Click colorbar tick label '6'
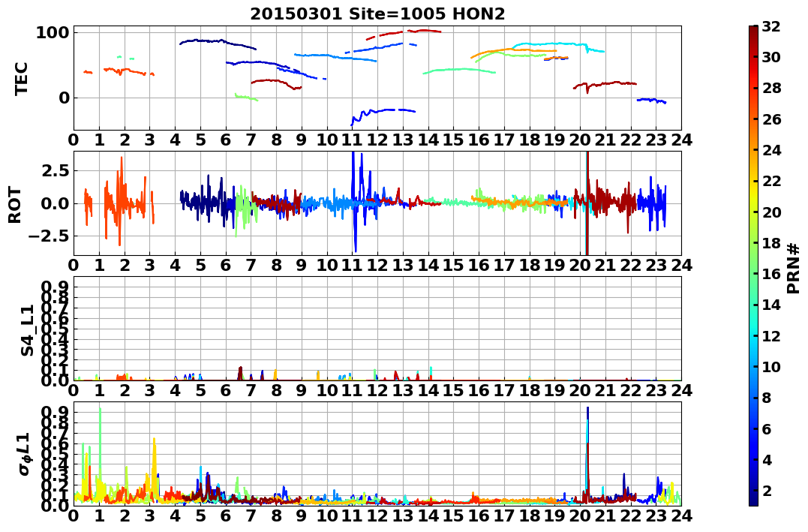808x532 pixels. 767,428
